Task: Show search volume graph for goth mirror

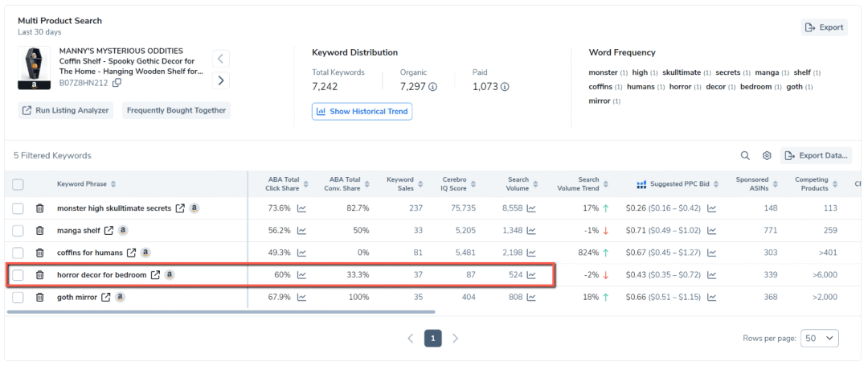Action: [x=531, y=298]
